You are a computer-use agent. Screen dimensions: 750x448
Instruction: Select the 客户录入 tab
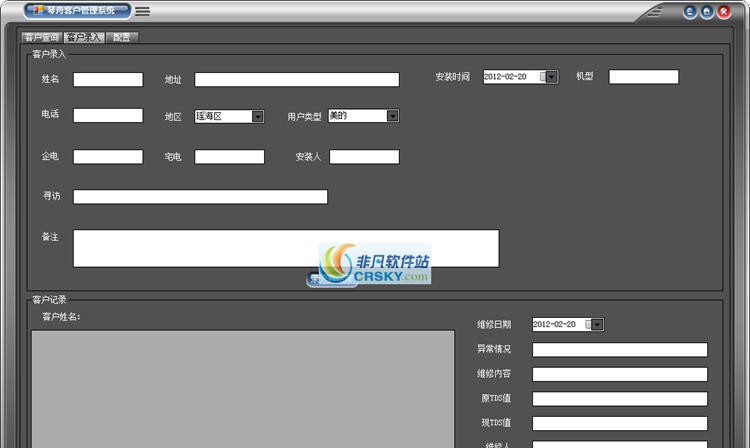pos(84,37)
